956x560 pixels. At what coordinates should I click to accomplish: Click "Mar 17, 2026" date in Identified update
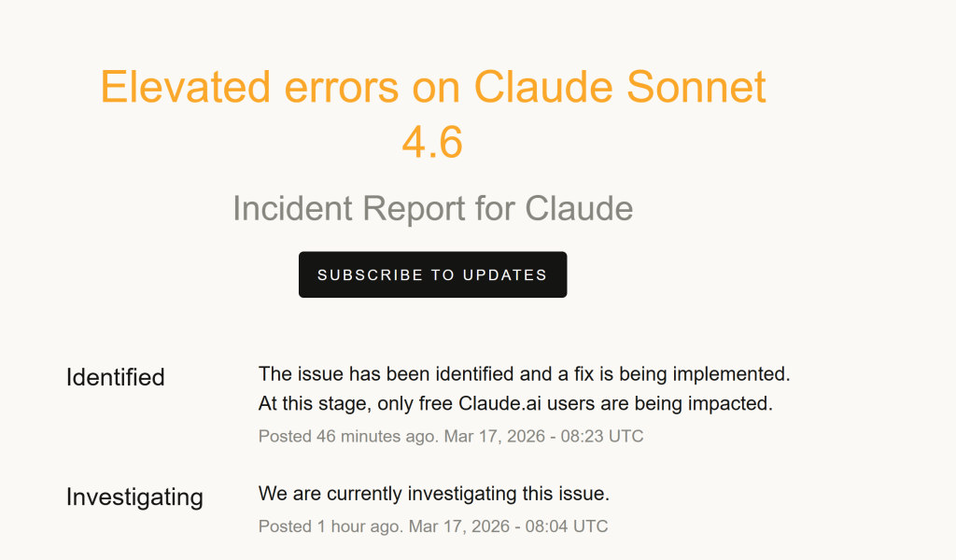[x=495, y=436]
